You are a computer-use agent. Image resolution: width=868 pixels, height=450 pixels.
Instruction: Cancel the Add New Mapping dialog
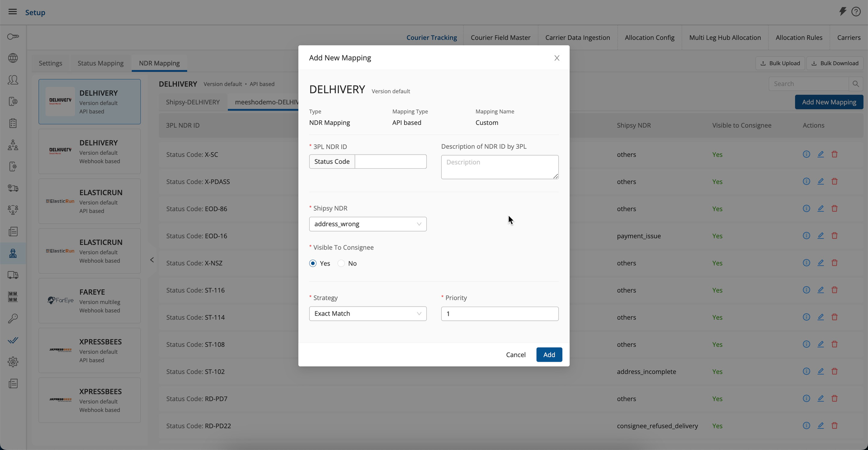click(515, 355)
